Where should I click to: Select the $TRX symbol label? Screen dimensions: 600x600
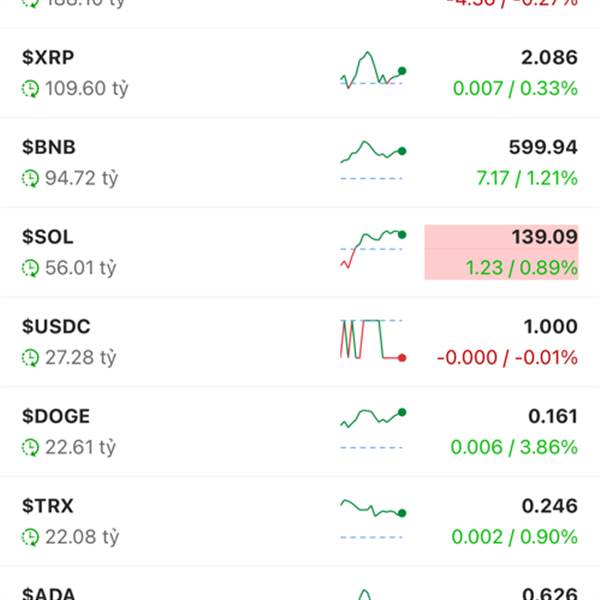pyautogui.click(x=47, y=506)
